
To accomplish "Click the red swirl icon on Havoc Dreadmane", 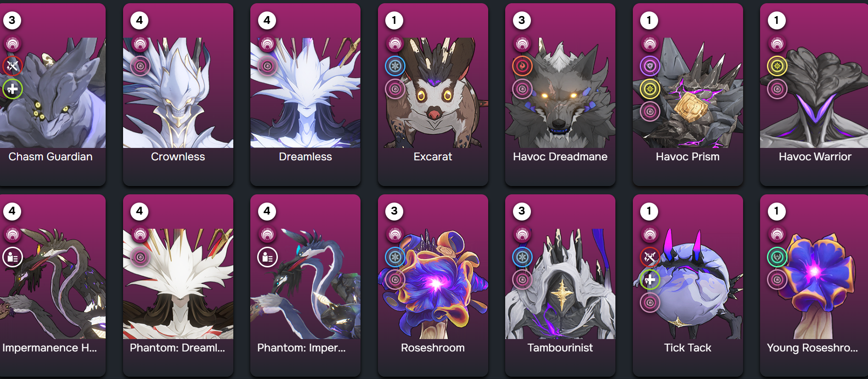I will (x=522, y=66).
